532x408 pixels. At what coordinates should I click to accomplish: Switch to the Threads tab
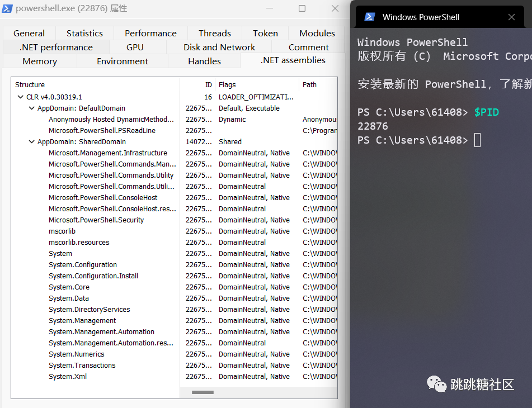pyautogui.click(x=215, y=33)
